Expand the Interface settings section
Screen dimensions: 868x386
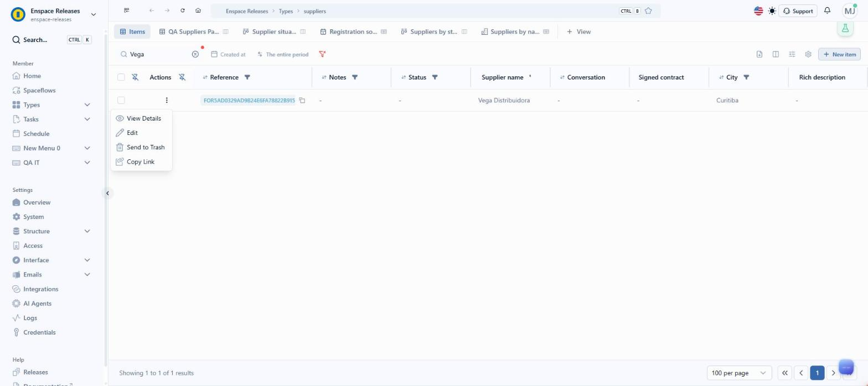click(x=87, y=260)
